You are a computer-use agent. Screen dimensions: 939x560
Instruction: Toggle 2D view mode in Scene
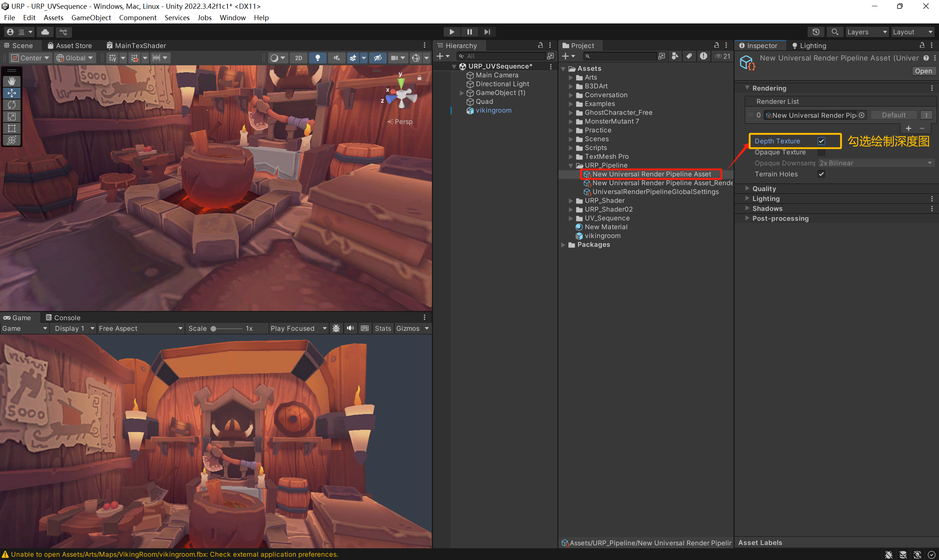298,58
